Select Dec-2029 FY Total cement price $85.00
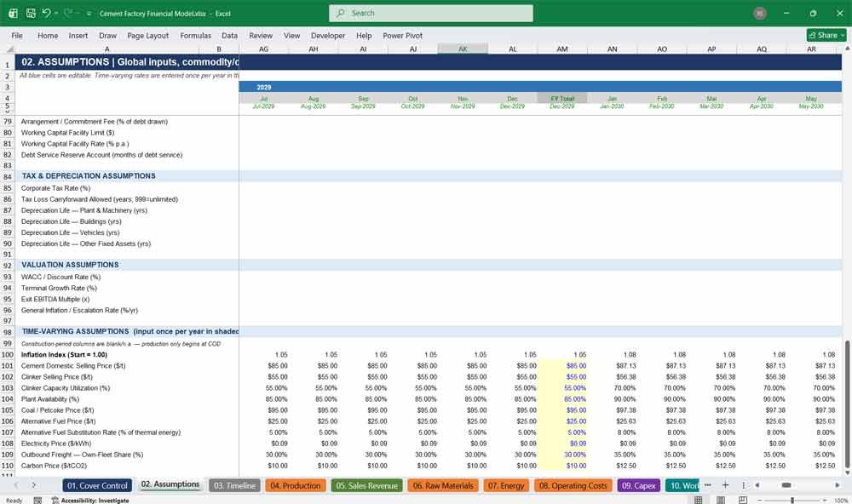Image resolution: width=852 pixels, height=504 pixels. click(562, 365)
